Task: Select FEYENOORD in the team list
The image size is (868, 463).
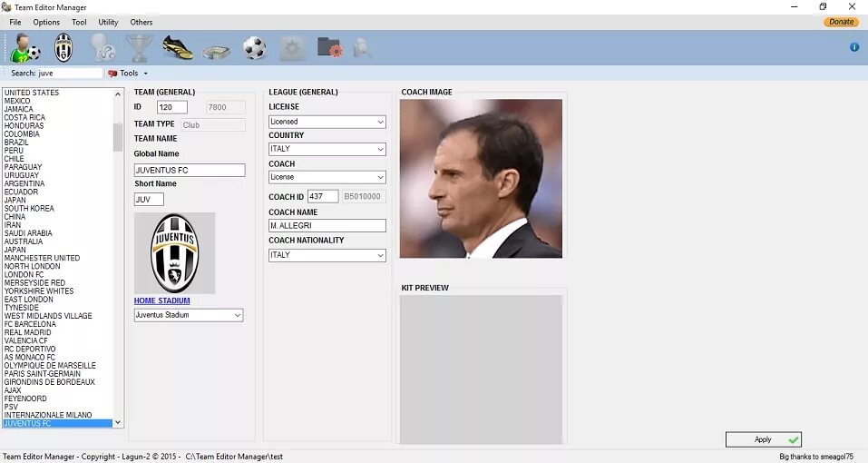Action: 25,399
